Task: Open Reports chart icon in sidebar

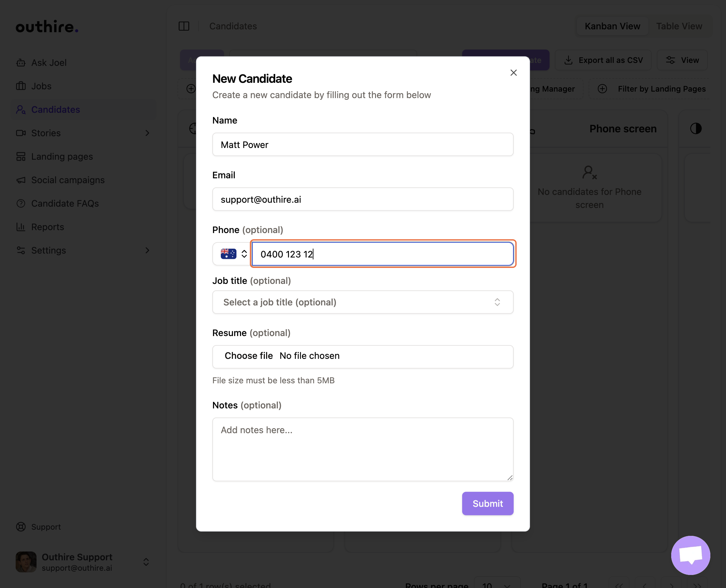Action: (x=21, y=227)
